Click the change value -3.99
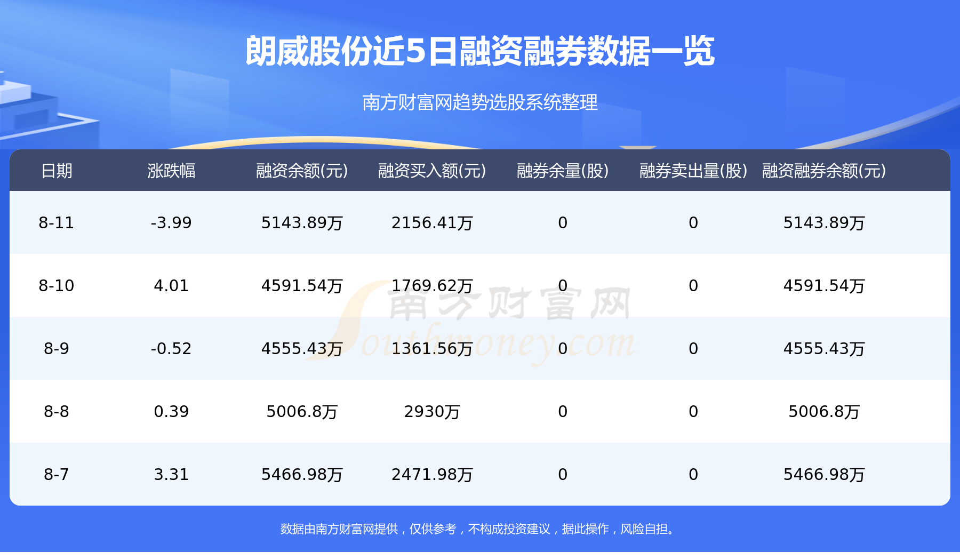This screenshot has width=960, height=560. [171, 222]
